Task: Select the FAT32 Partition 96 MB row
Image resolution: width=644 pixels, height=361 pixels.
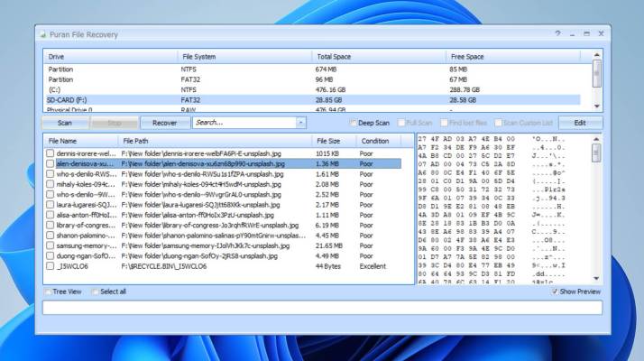Action: tap(312, 79)
